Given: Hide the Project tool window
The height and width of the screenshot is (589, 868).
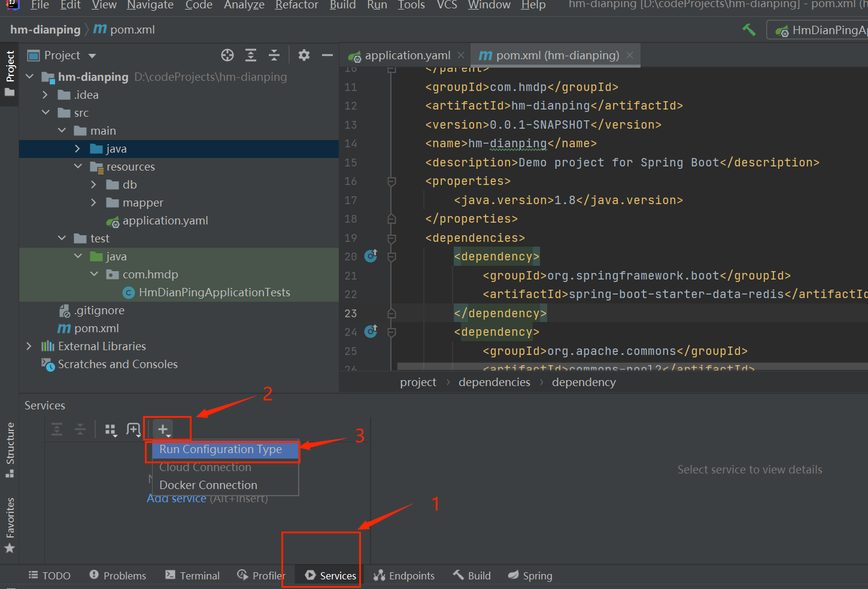Looking at the screenshot, I should [x=327, y=56].
